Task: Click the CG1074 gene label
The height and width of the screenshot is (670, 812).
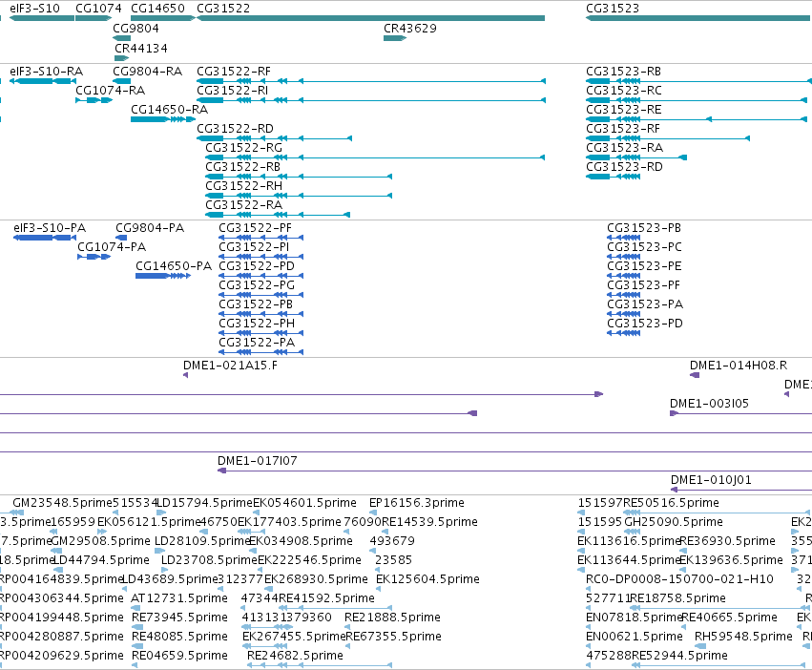Action: (x=98, y=9)
